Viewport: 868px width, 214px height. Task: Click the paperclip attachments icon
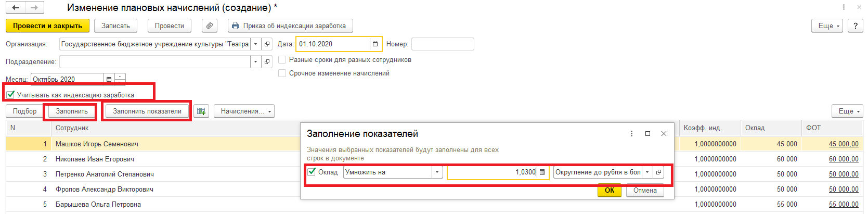point(209,26)
